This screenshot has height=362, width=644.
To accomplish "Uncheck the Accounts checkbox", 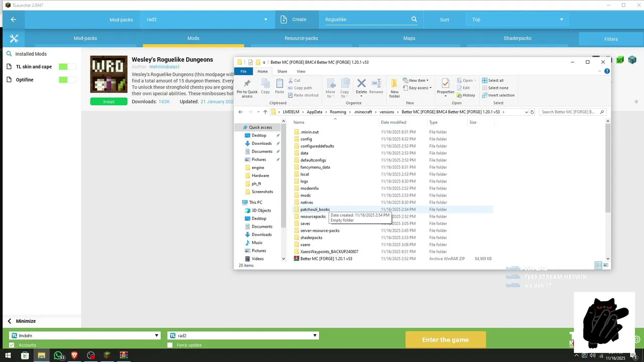I will [12, 345].
